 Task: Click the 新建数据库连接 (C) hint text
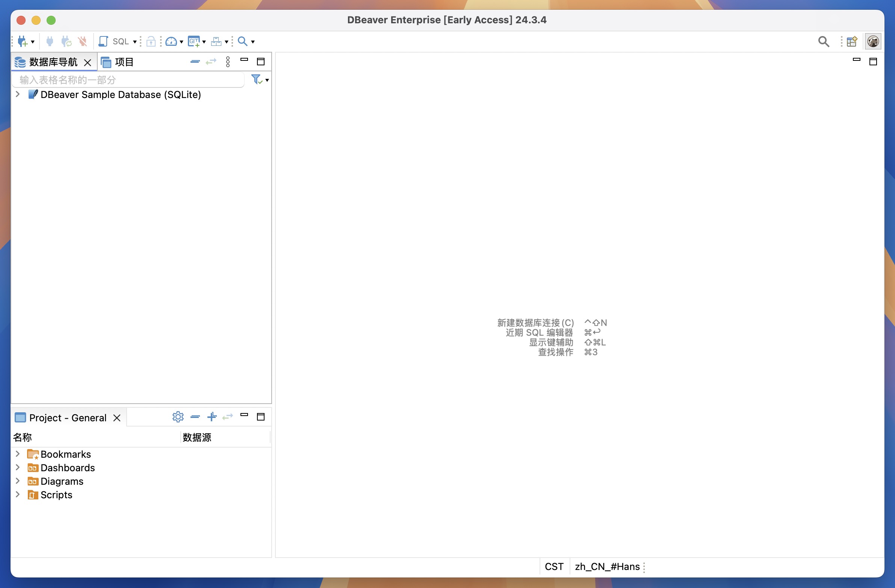coord(535,323)
